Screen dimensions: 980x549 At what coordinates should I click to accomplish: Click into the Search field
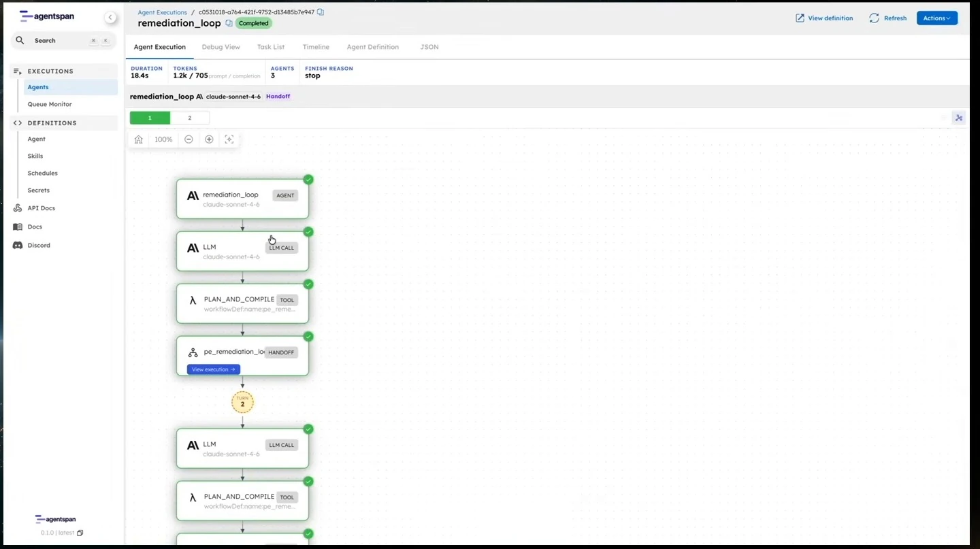[63, 40]
